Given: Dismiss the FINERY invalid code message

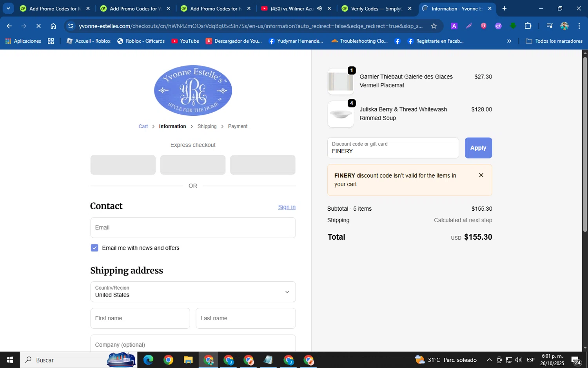Looking at the screenshot, I should tap(481, 175).
